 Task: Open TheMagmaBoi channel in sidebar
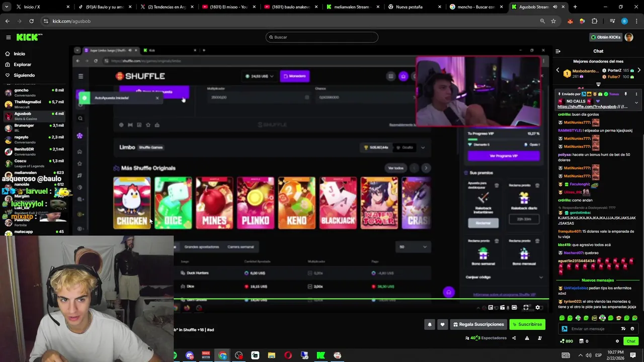point(35,104)
